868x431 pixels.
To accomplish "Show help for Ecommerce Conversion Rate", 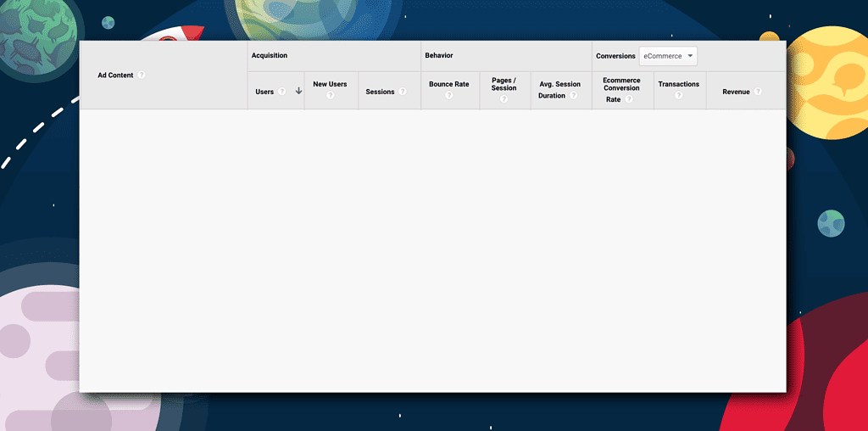I will [x=629, y=99].
